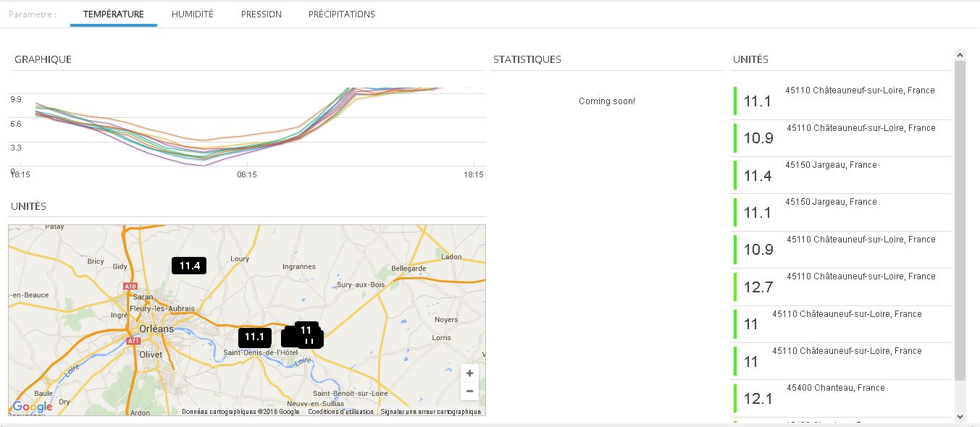Viewport: 980px width, 427px height.
Task: Select the 12.1 Chanteau unit entry
Action: coord(842,398)
